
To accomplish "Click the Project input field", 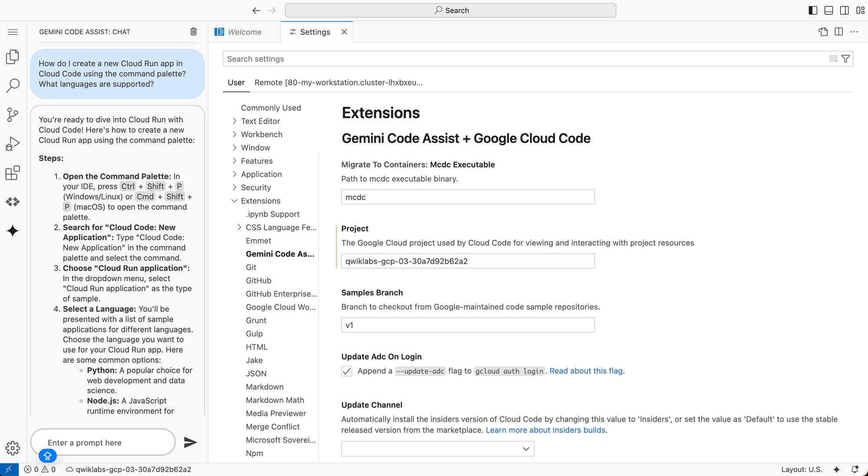I will point(467,261).
